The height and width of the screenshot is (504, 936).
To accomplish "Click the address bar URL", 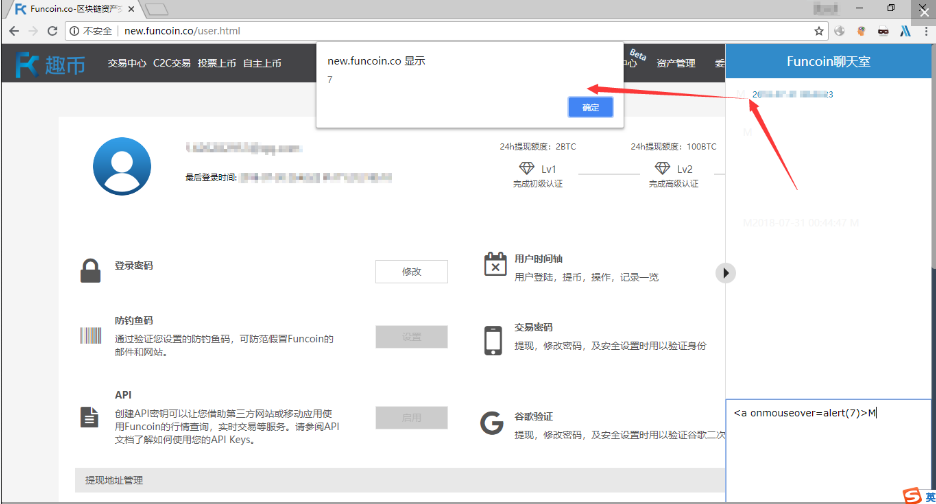I will click(182, 31).
